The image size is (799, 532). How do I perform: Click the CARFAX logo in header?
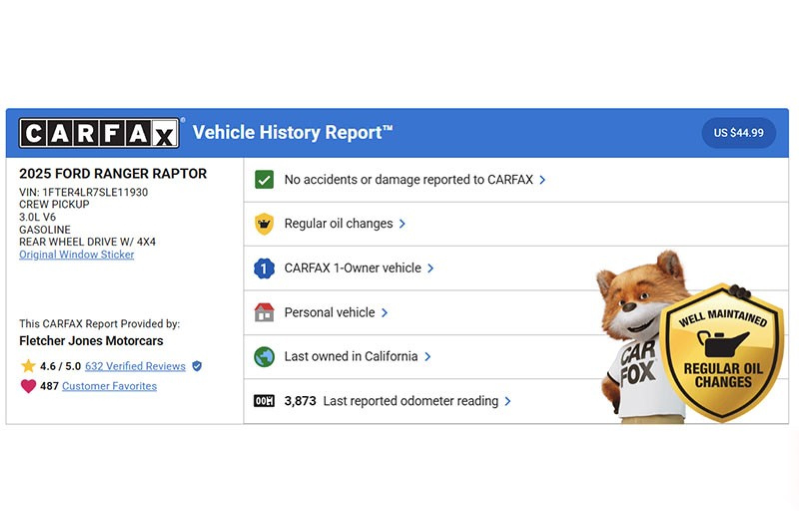click(99, 133)
